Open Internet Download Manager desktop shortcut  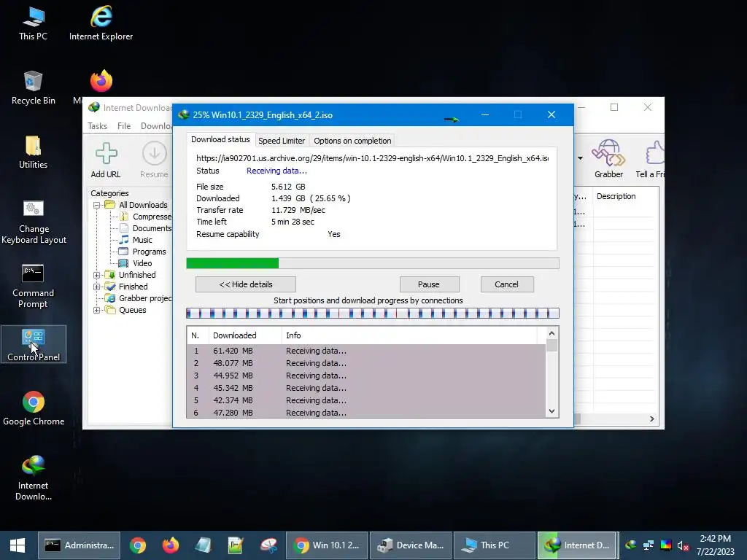click(x=33, y=478)
